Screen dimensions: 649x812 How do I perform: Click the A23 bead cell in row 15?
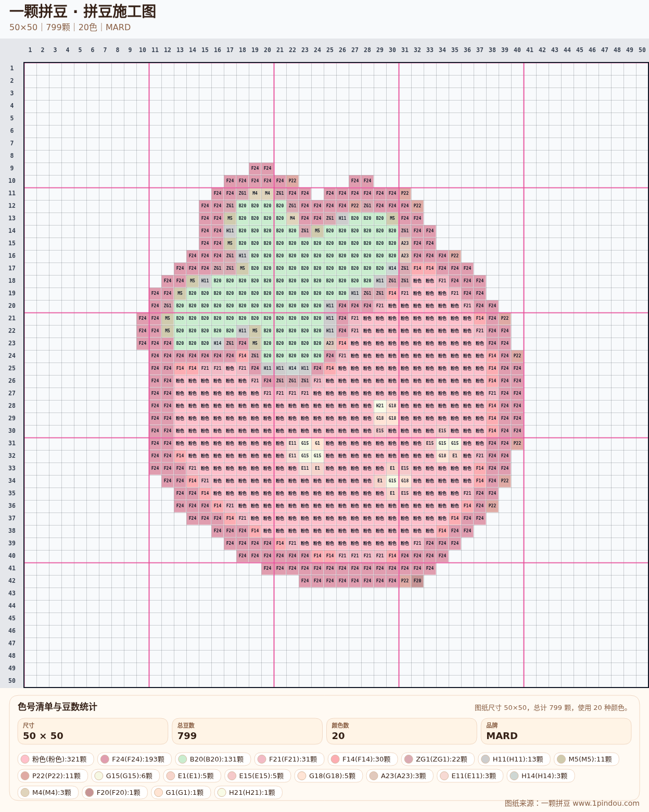pos(405,243)
